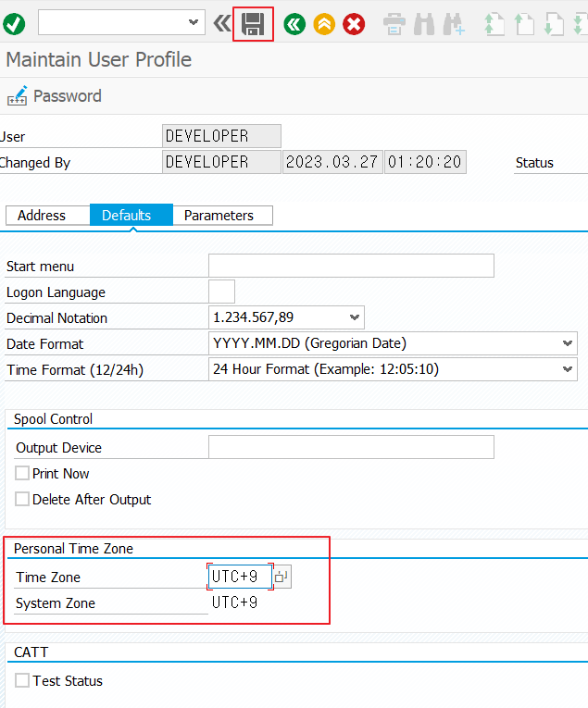Screen dimensions: 588x708
Task: Exit using the yellow up-arrow icon
Action: coord(324,24)
